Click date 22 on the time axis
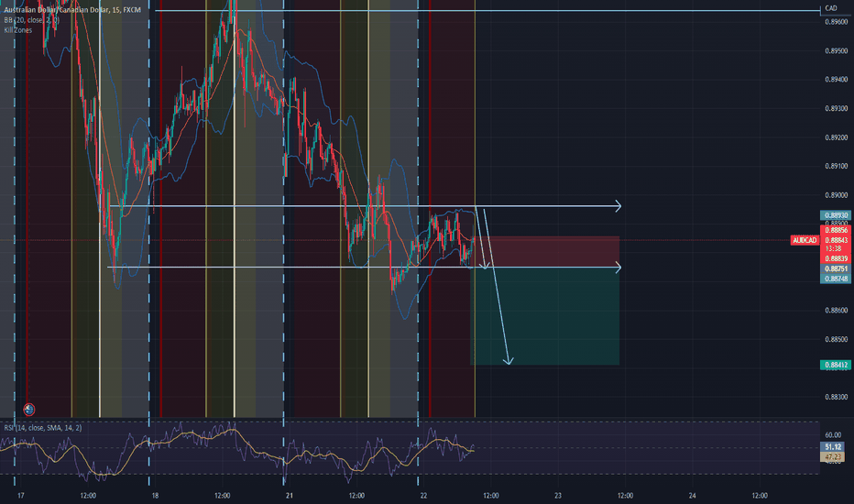The height and width of the screenshot is (504, 854). 423,495
